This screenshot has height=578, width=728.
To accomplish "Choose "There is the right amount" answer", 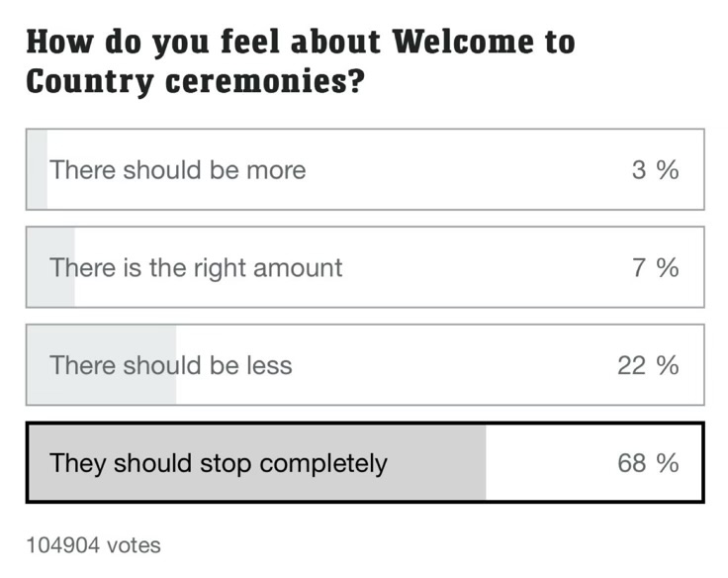I will [x=196, y=267].
